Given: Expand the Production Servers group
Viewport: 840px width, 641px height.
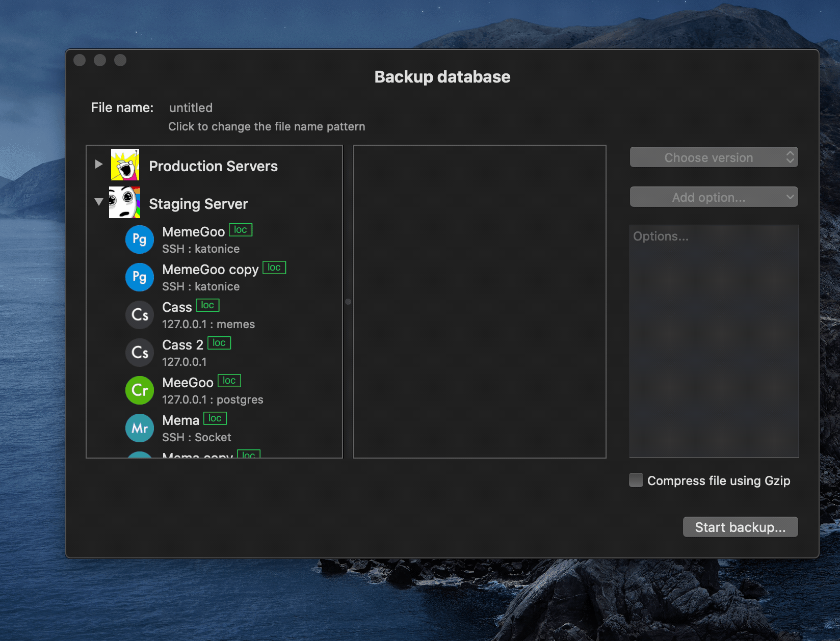Looking at the screenshot, I should click(x=98, y=164).
